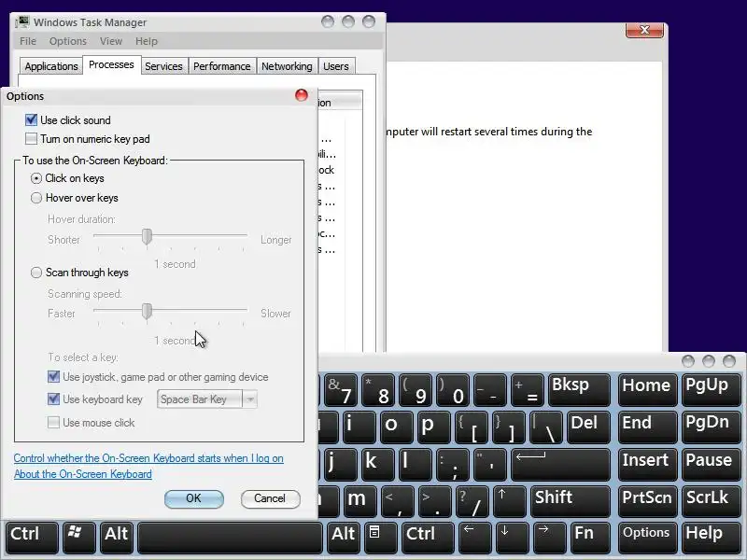Click OK in Options dialog
The width and height of the screenshot is (747, 560).
click(193, 498)
